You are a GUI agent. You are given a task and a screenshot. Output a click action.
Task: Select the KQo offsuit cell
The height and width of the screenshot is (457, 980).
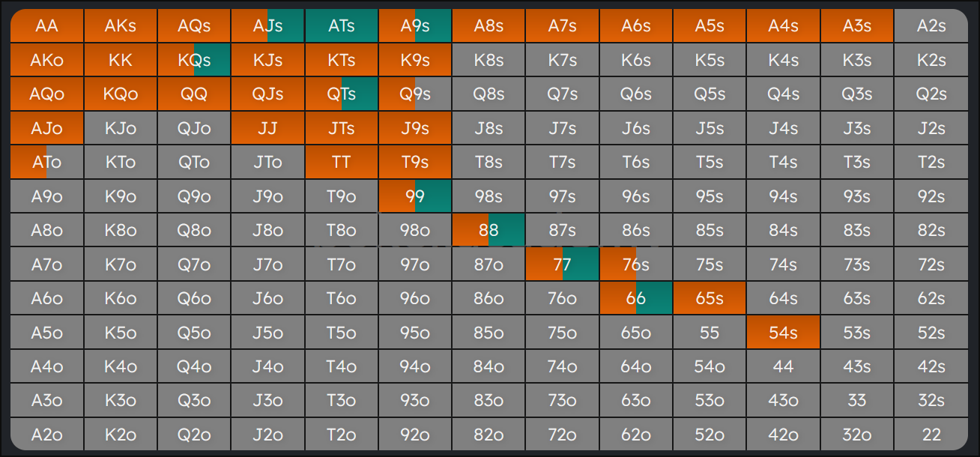pos(121,94)
